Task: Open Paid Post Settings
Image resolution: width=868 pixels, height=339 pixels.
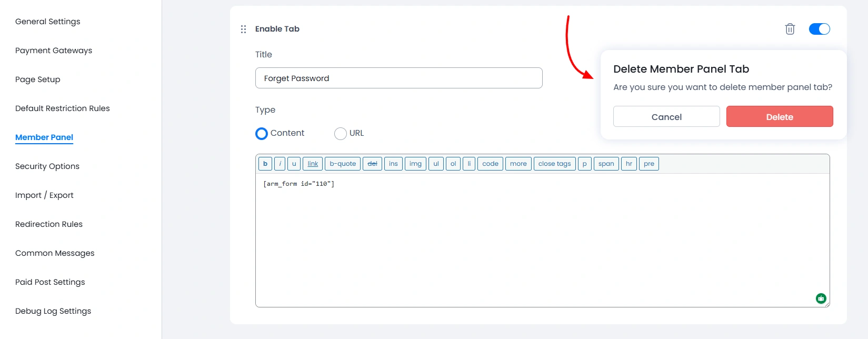Action: tap(50, 282)
